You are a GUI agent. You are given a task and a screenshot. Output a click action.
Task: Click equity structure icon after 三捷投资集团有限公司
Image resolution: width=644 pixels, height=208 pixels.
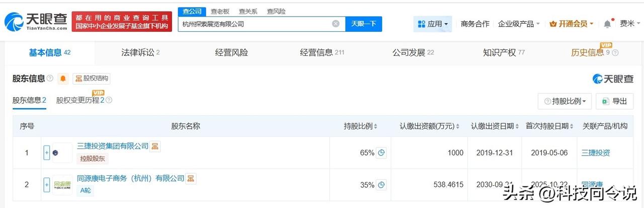[x=155, y=147]
